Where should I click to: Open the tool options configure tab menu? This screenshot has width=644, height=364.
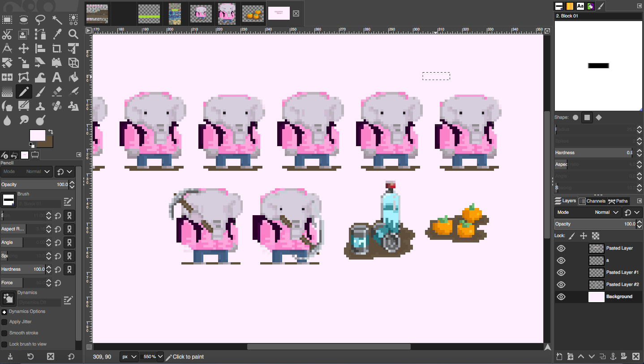79,155
